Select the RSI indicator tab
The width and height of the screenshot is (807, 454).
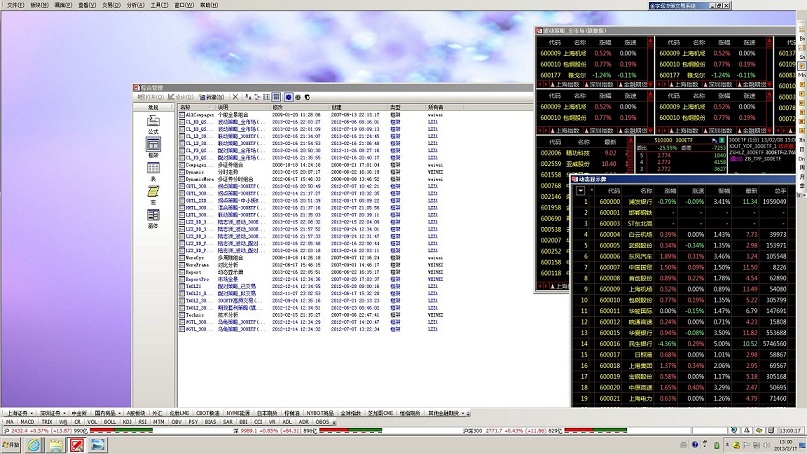click(x=143, y=422)
